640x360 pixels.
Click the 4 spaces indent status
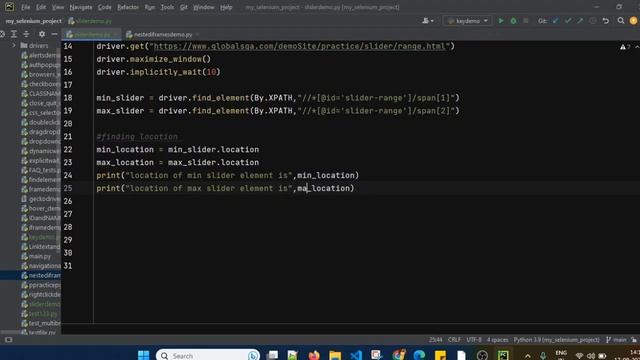pos(498,340)
